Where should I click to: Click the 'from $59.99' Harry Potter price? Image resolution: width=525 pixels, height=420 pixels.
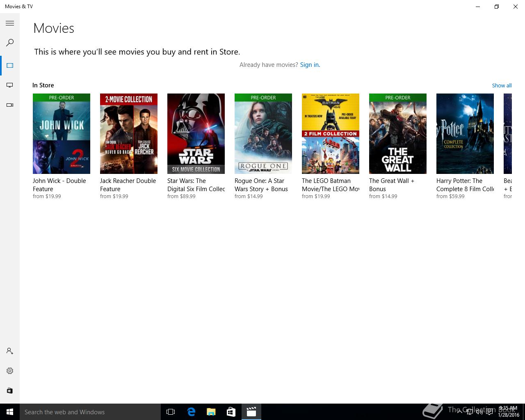point(450,196)
